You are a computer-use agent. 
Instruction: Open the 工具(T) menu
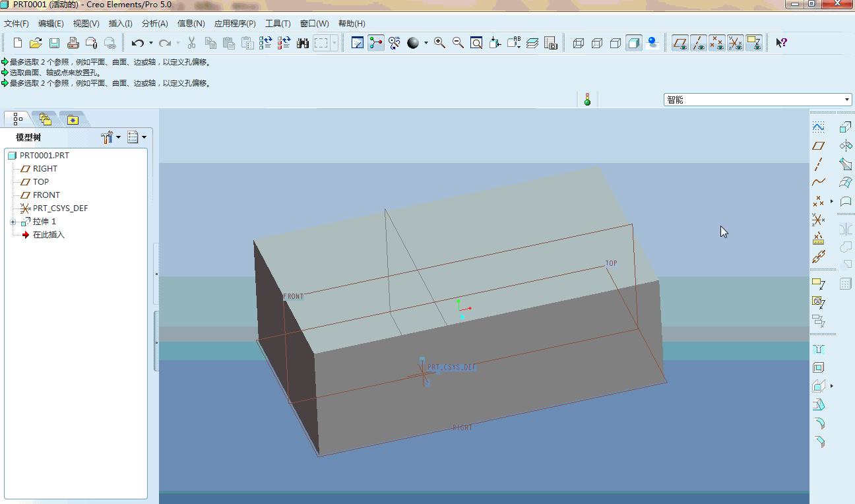[x=278, y=24]
